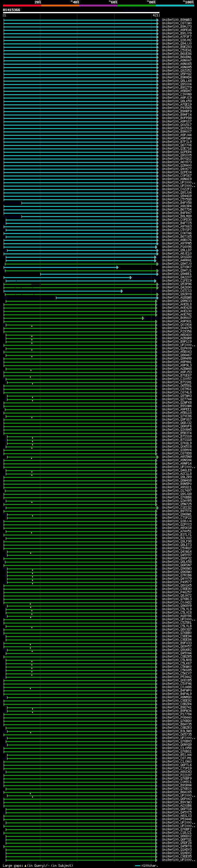
Task: Click the Large gaps legend text
Action: 38,866
